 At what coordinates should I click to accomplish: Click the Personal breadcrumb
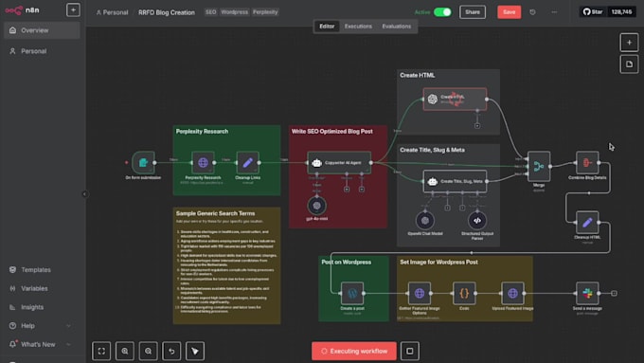point(112,12)
